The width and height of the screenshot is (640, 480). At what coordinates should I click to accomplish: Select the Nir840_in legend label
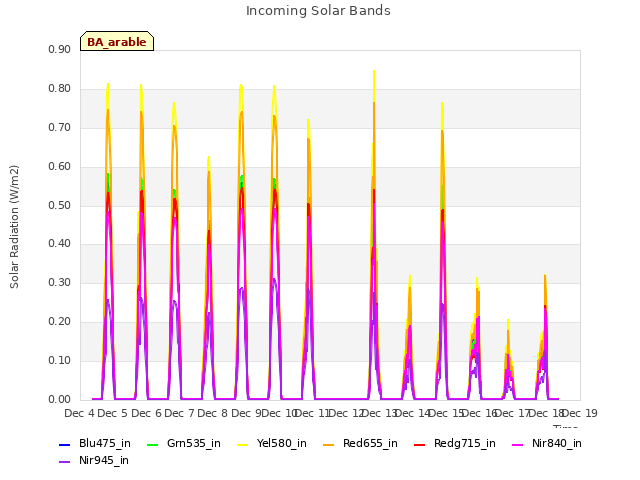coord(557,444)
